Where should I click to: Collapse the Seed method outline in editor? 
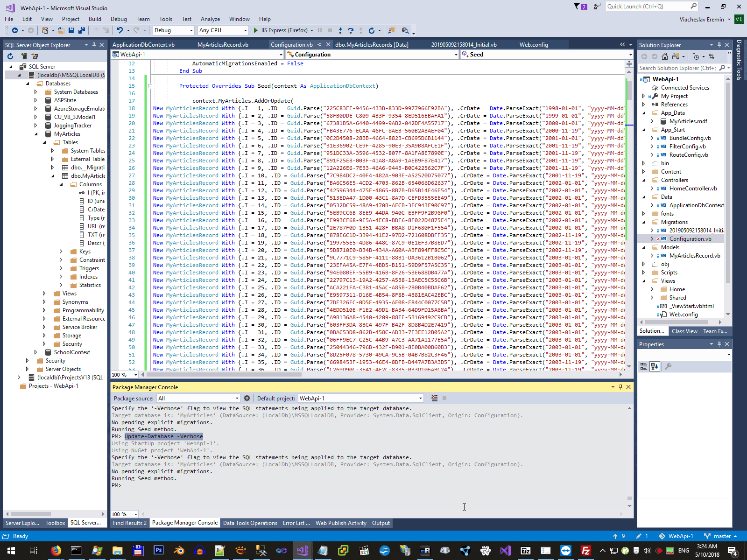coord(150,86)
